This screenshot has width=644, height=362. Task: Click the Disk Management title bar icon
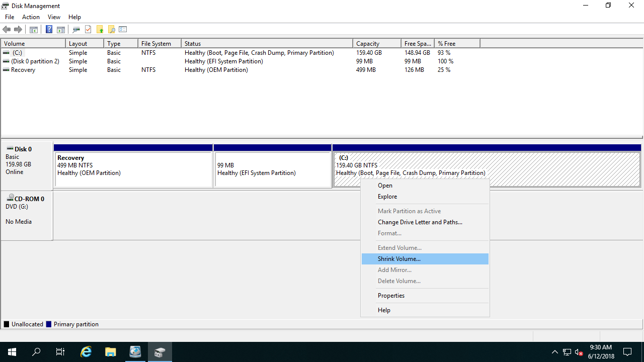pyautogui.click(x=5, y=6)
